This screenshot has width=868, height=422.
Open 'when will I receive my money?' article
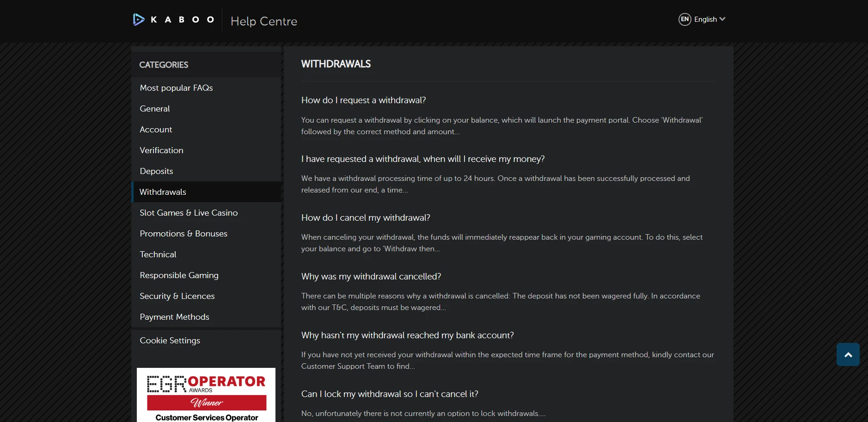(423, 159)
